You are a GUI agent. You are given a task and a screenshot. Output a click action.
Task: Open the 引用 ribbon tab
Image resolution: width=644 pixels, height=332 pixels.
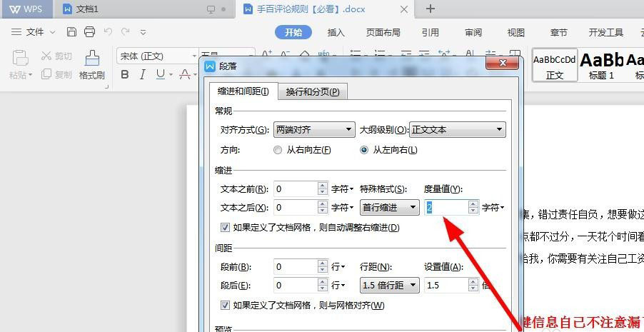click(x=431, y=32)
